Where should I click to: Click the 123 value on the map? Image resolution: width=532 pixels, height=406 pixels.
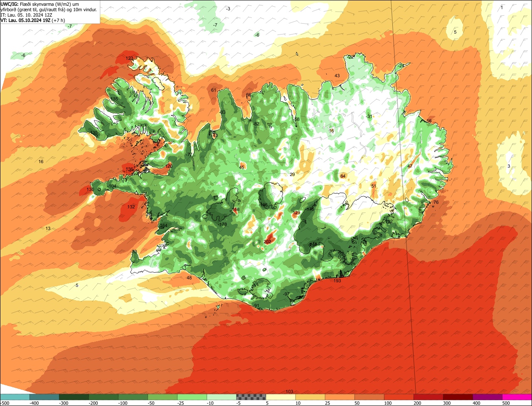[x=129, y=58]
